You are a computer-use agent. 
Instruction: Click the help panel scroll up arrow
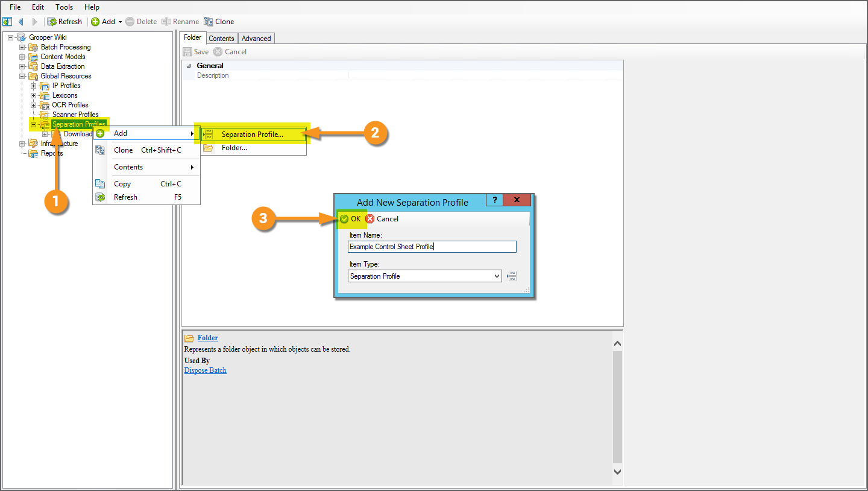617,344
